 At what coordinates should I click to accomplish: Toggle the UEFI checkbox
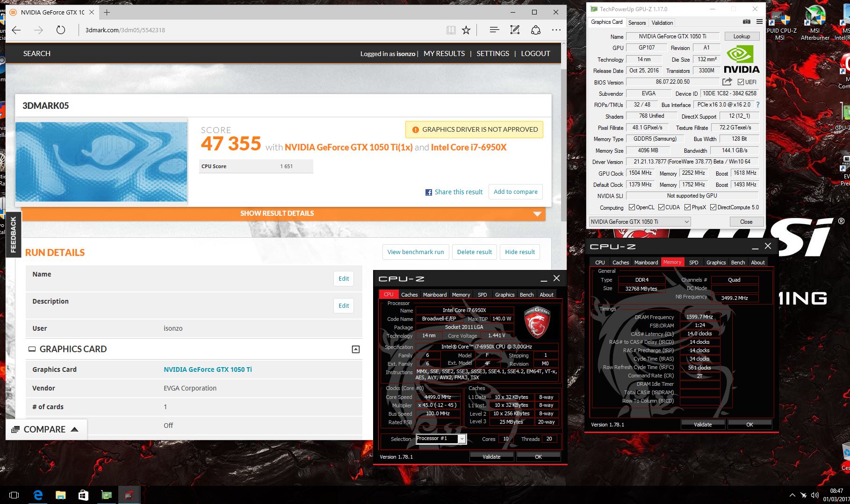point(741,82)
